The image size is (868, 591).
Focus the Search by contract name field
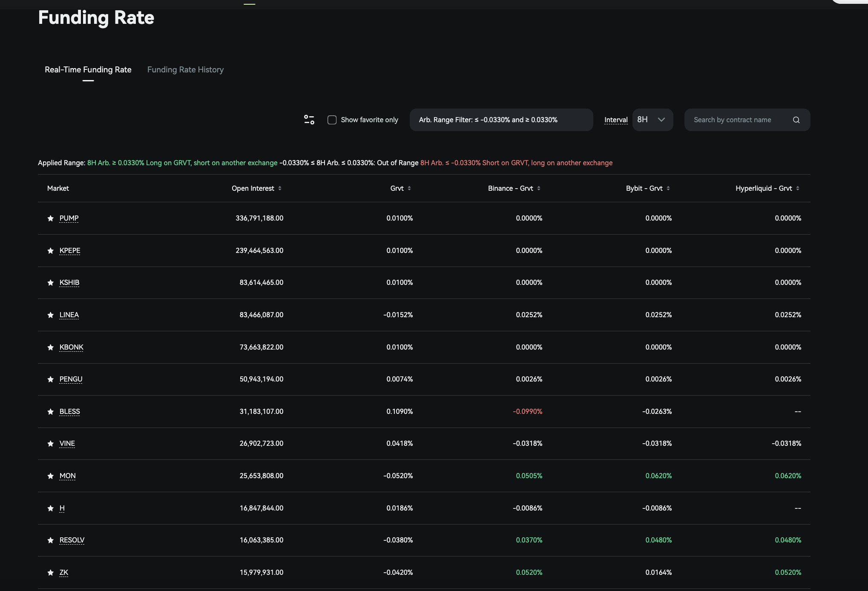[741, 120]
